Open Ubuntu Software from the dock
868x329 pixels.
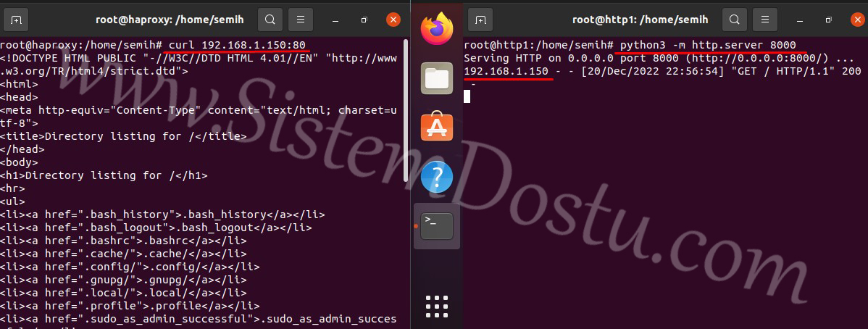click(437, 128)
